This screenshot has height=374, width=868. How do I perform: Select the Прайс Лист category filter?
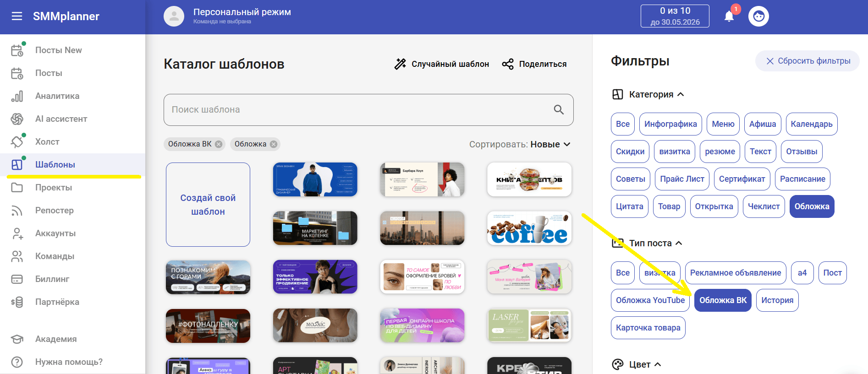[x=682, y=179]
